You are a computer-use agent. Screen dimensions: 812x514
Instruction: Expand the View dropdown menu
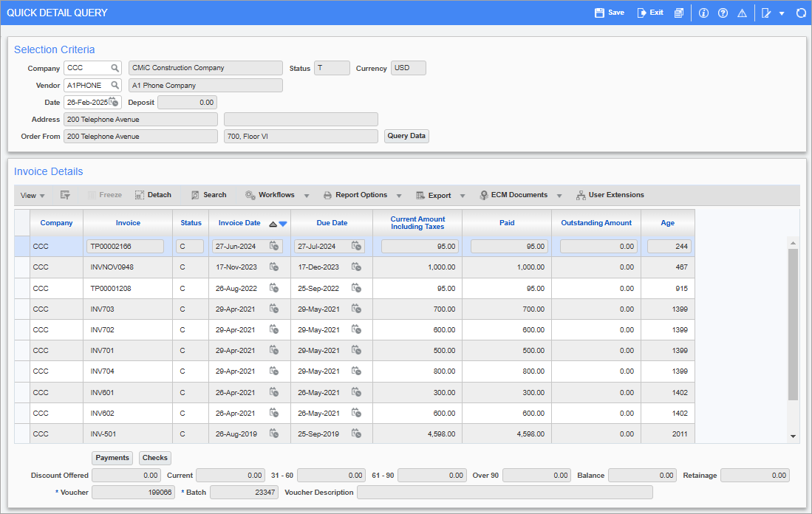(32, 194)
